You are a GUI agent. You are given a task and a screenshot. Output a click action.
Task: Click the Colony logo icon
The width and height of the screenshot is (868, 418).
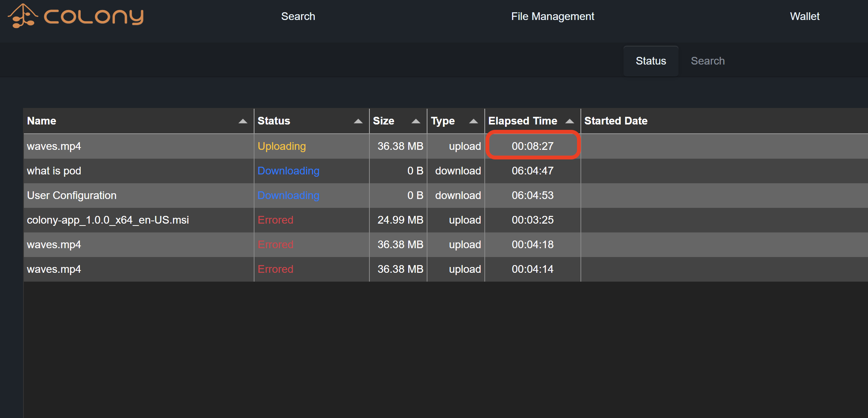tap(22, 16)
